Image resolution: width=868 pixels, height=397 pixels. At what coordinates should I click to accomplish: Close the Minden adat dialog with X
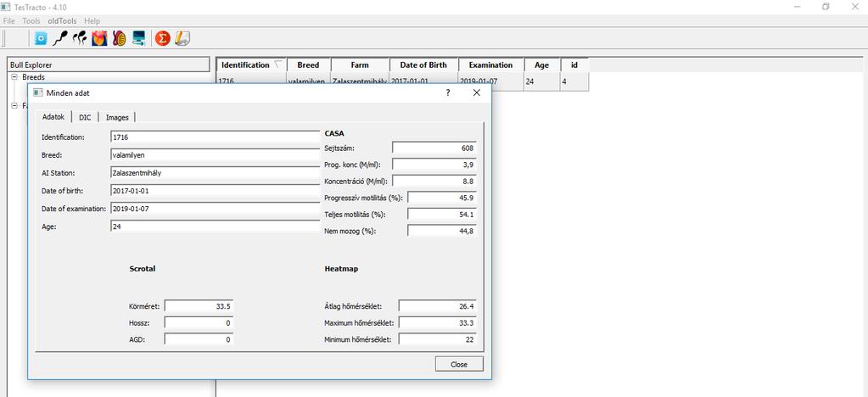point(477,93)
